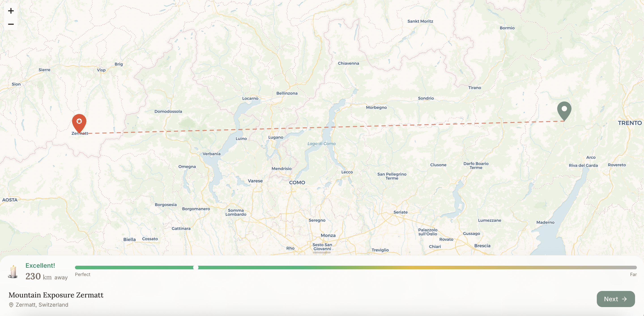Click the TRENTO city label on map
644x316 pixels.
click(629, 123)
